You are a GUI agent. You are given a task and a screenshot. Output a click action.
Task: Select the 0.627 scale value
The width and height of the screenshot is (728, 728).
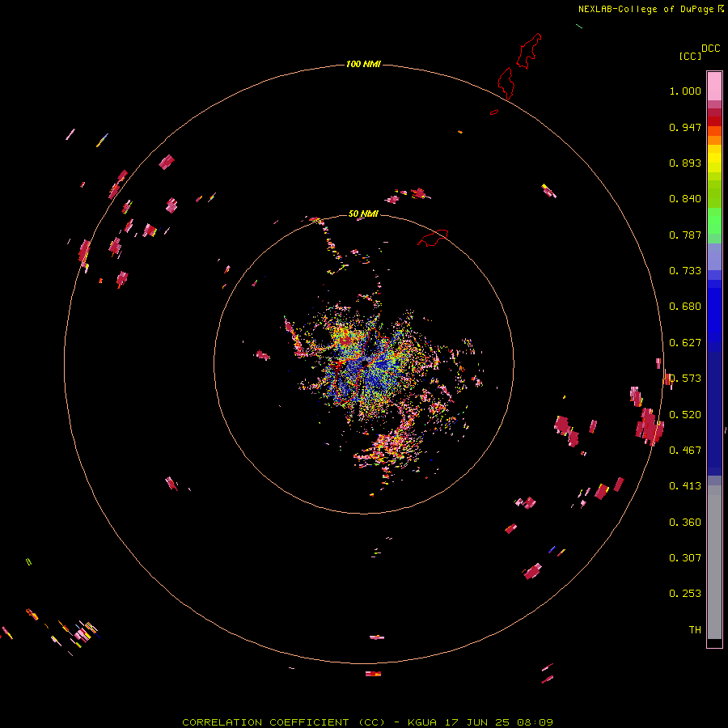click(685, 343)
